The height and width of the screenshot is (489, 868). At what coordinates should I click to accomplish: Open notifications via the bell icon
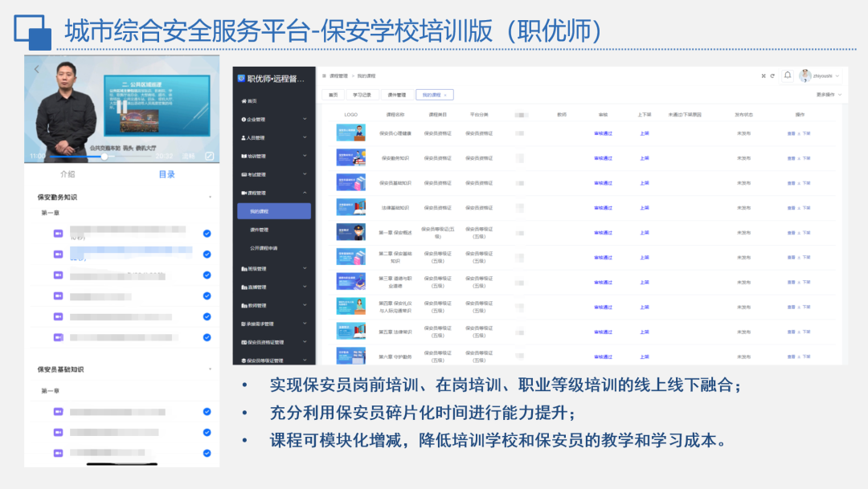788,75
